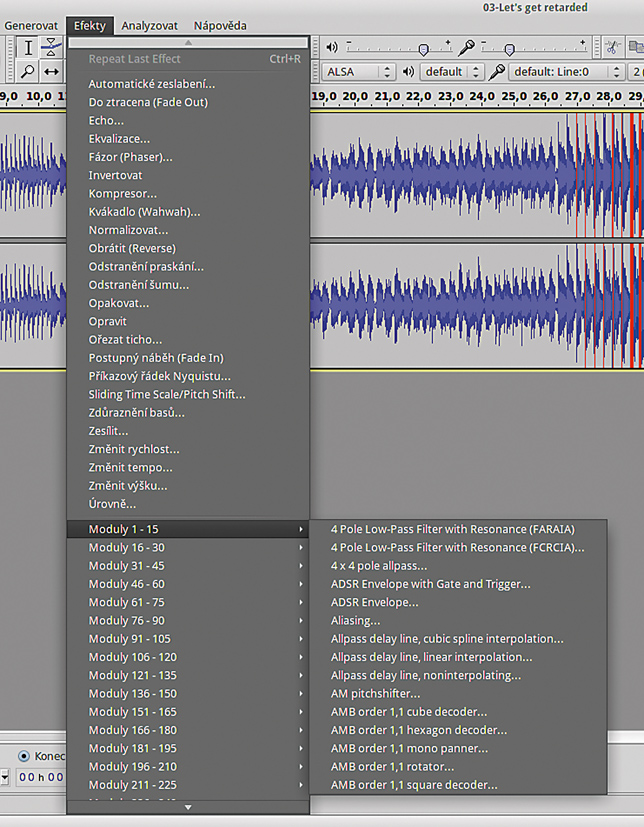Open the Kompresor effect
The width and height of the screenshot is (644, 827).
point(188,194)
